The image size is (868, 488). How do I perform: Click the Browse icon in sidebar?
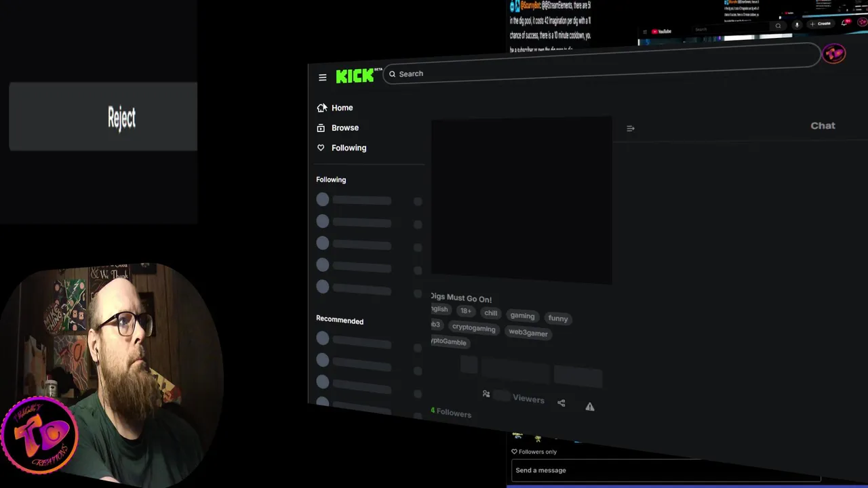321,127
